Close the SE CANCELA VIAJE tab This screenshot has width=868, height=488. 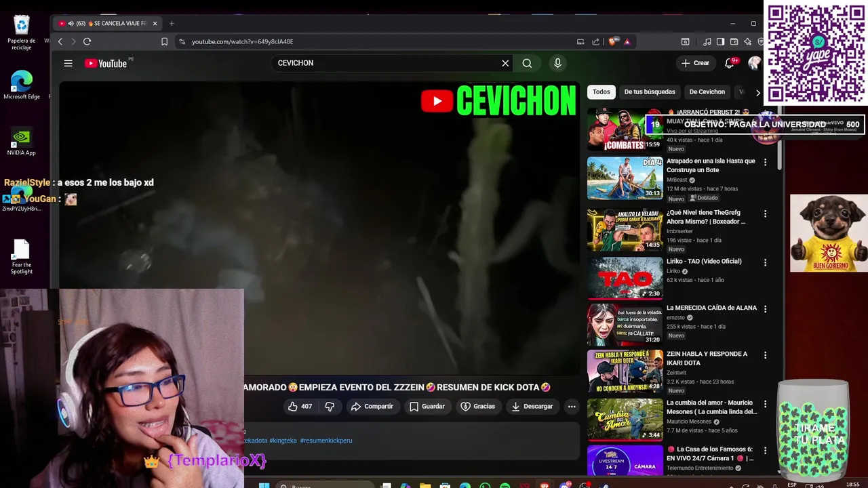(x=155, y=23)
